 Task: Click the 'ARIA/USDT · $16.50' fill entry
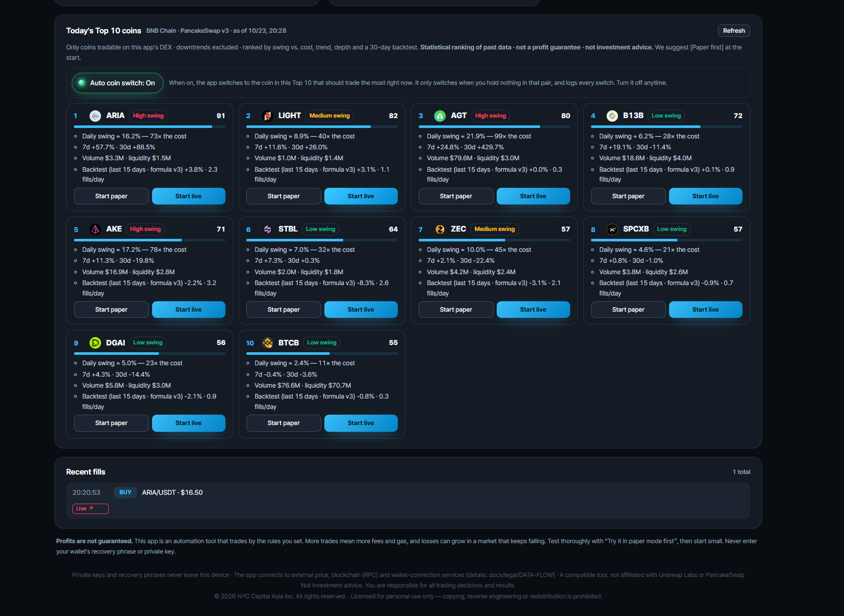tap(172, 492)
